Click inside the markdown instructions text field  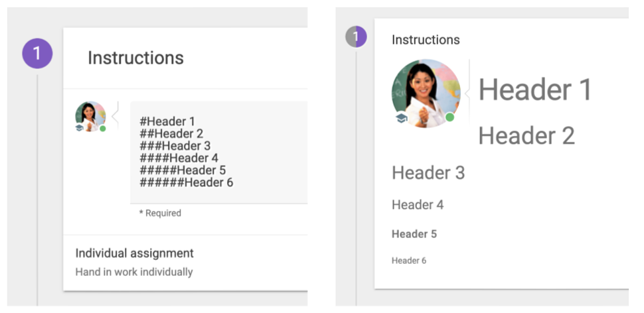219,153
